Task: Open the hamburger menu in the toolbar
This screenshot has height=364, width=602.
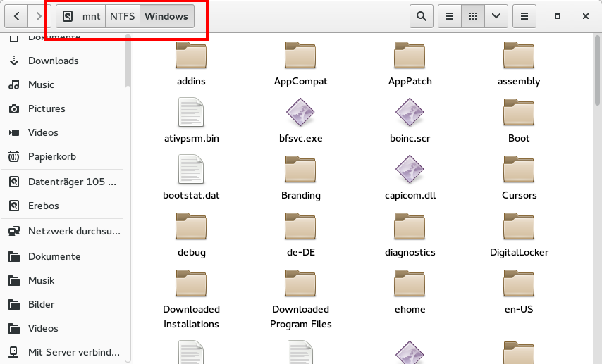Action: point(524,16)
